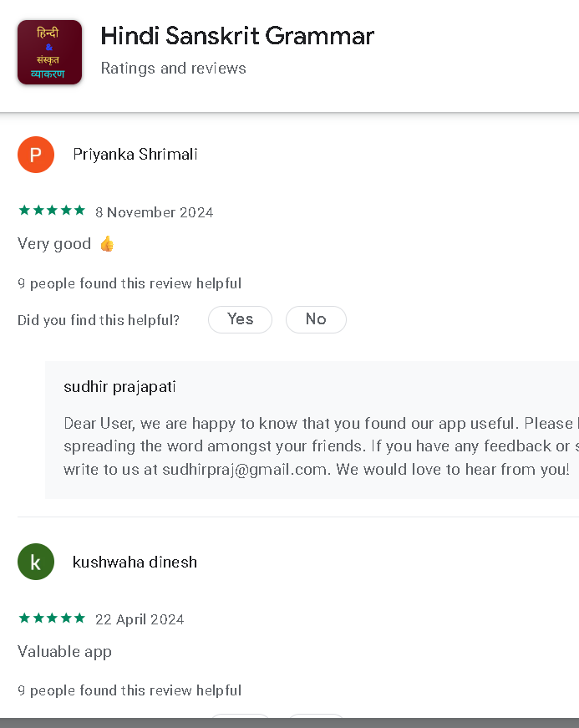Click developer name sudhir prajapati
The width and height of the screenshot is (579, 728).
click(x=119, y=387)
